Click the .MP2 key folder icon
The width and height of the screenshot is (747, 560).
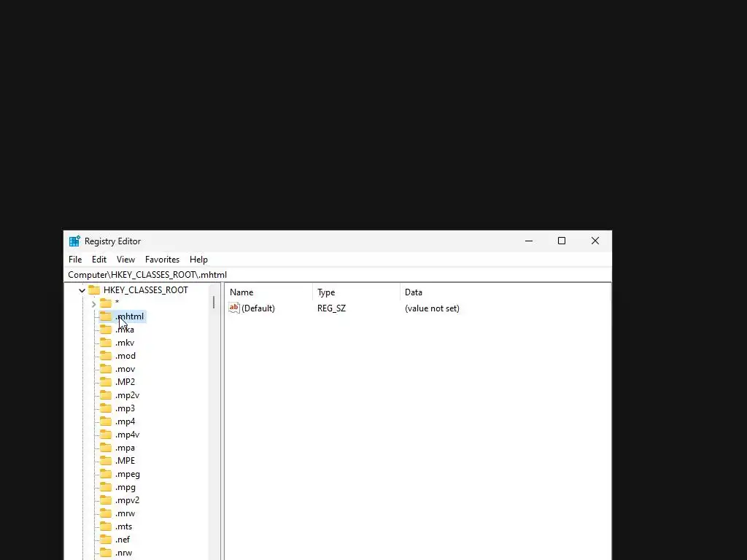[x=106, y=382]
